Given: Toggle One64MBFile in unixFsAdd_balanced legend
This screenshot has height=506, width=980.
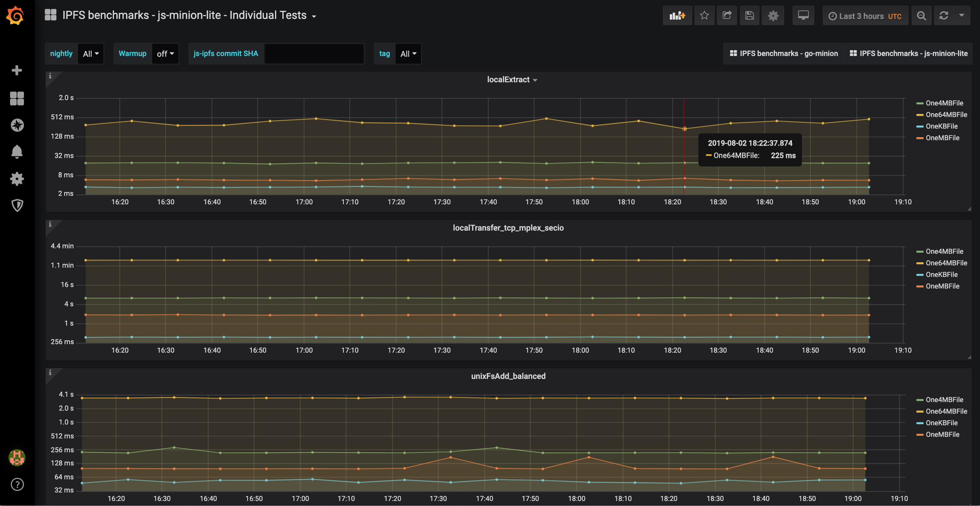Looking at the screenshot, I should 946,411.
